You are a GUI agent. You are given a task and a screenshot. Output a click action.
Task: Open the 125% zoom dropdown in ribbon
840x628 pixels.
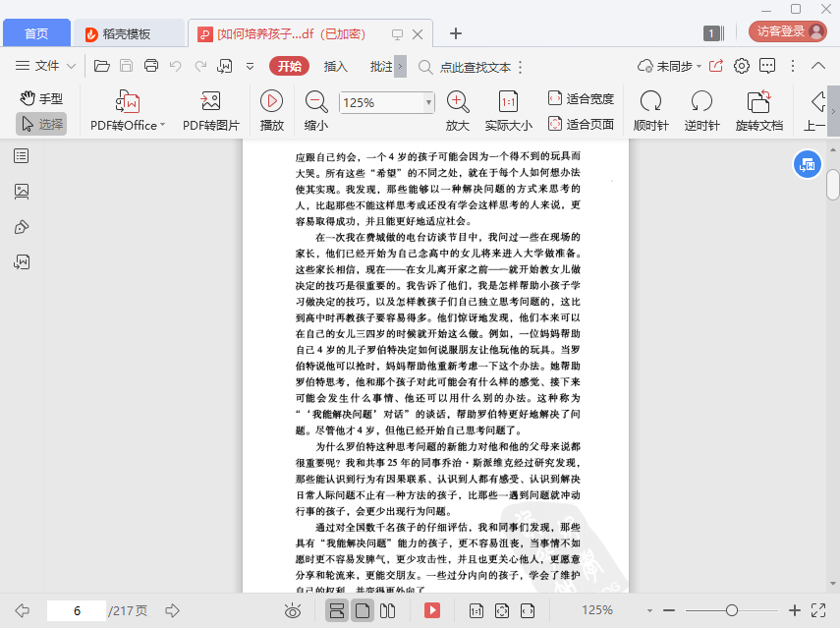tap(428, 102)
